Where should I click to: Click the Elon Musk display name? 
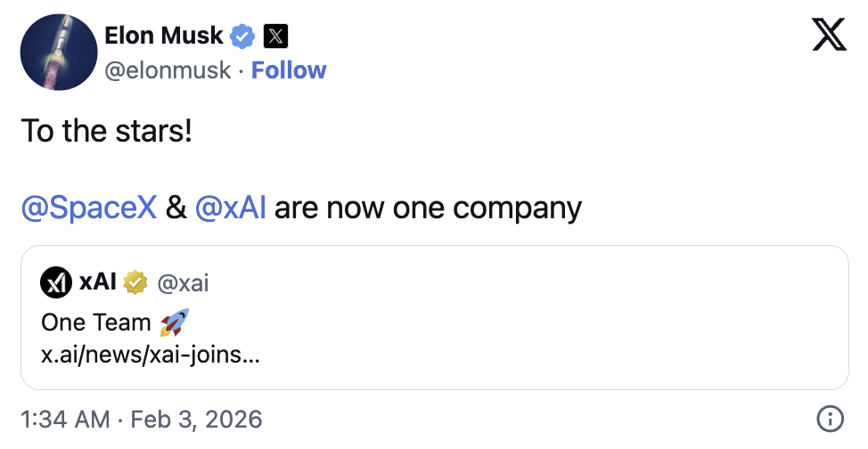[162, 36]
